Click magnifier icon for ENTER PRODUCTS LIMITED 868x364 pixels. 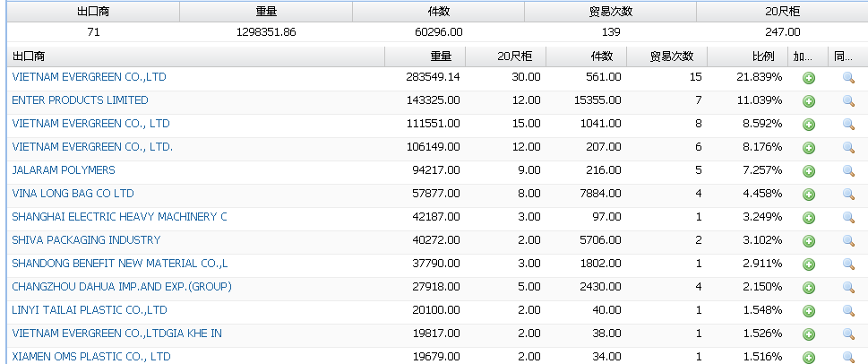tap(848, 101)
